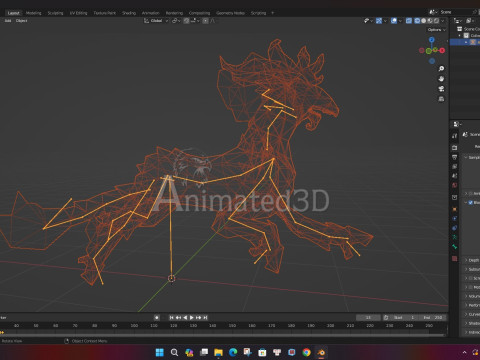Toggle show gizmos button
The image size is (480, 360).
click(379, 21)
